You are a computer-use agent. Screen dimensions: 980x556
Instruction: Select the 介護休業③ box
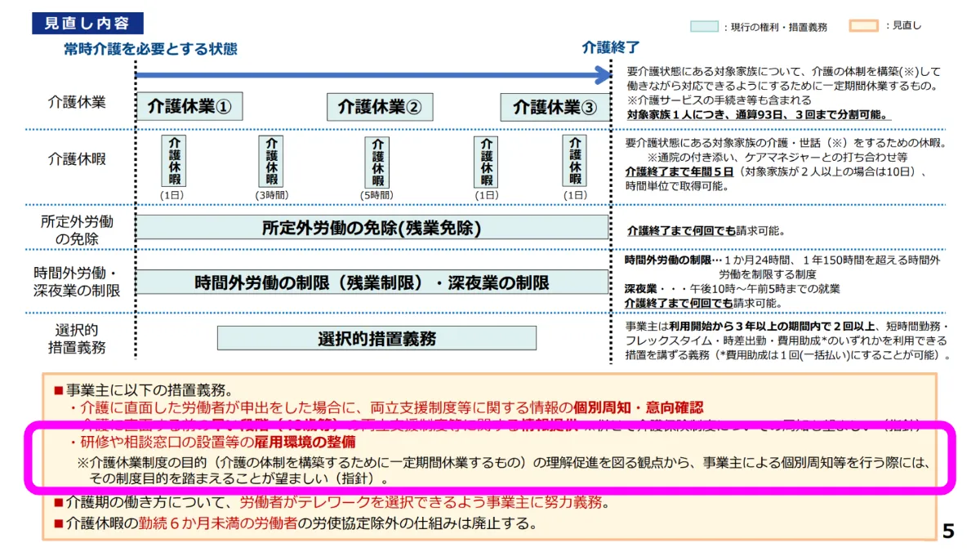coord(555,107)
